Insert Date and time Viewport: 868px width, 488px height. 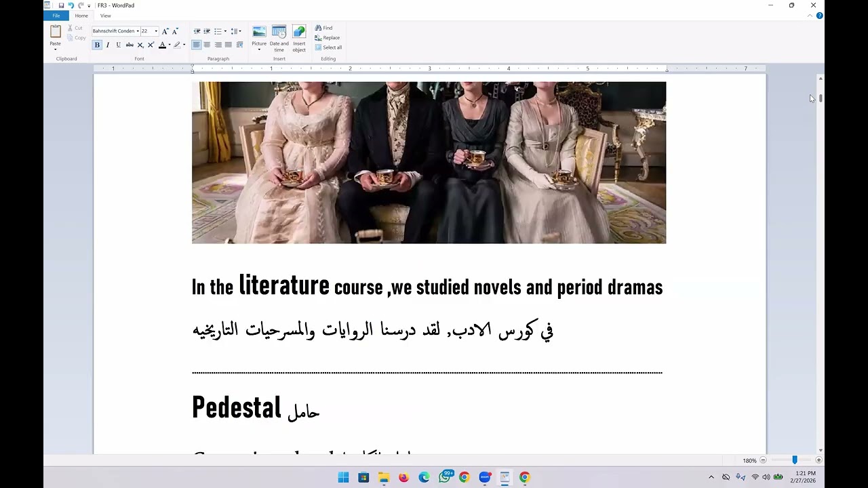279,39
